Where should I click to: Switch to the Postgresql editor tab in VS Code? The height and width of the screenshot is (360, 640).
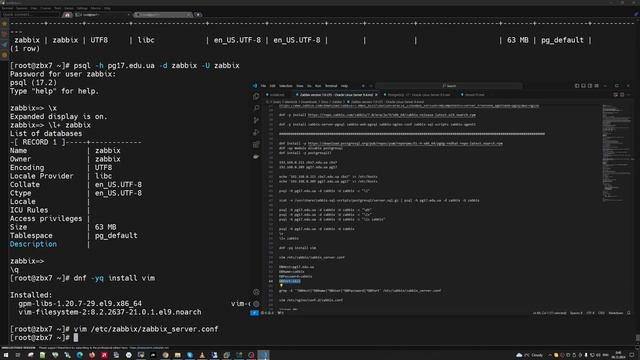pyautogui.click(x=420, y=95)
